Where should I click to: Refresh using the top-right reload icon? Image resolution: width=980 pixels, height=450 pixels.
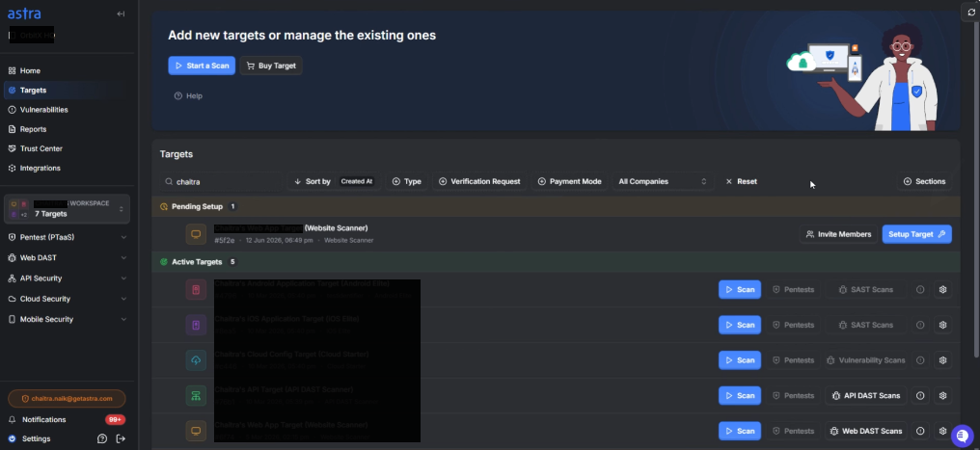(971, 12)
